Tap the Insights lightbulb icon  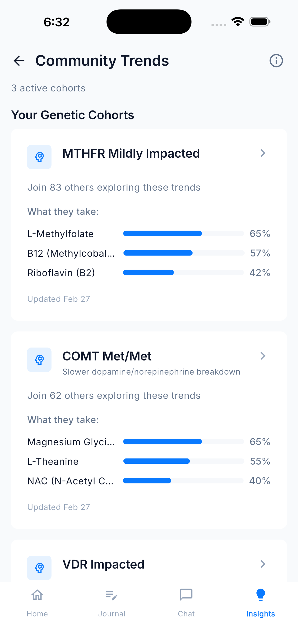260,595
